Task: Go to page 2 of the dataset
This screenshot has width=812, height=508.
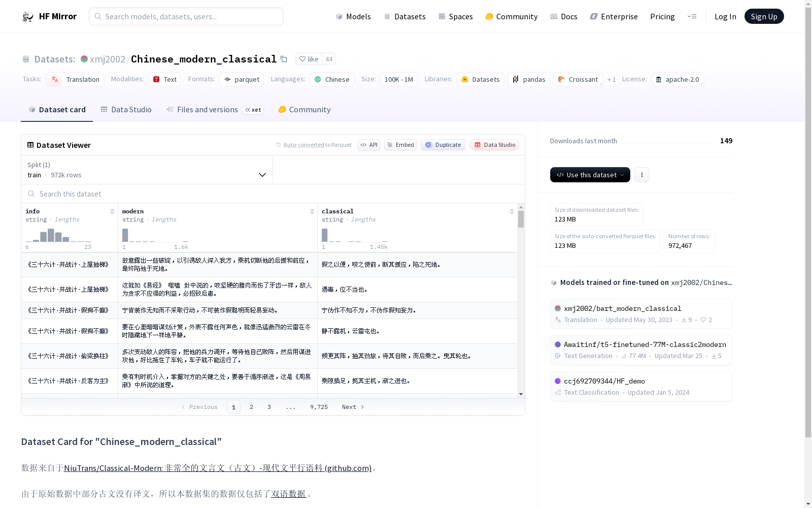Action: 251,407
